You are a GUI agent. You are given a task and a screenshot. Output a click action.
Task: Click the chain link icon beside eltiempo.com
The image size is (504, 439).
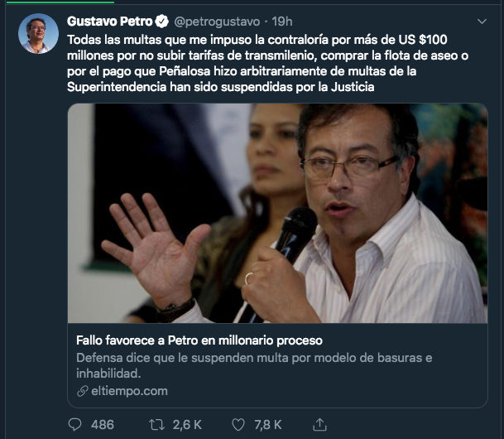point(82,391)
